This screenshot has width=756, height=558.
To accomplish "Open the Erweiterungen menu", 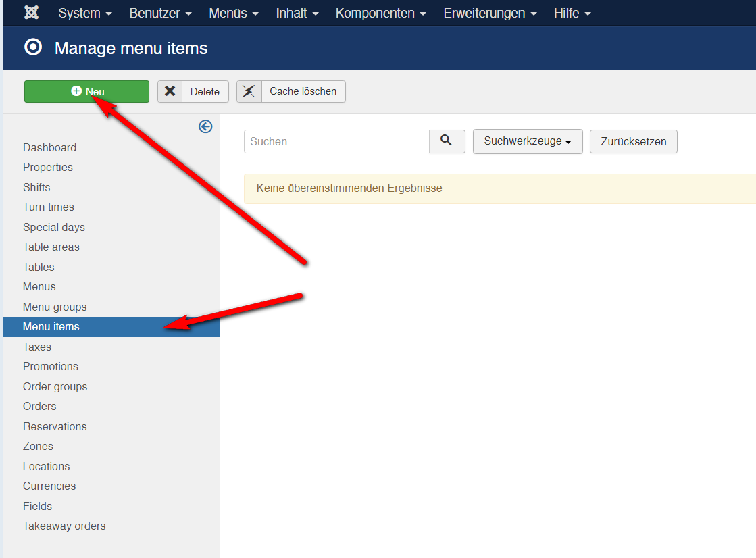I will pyautogui.click(x=490, y=13).
